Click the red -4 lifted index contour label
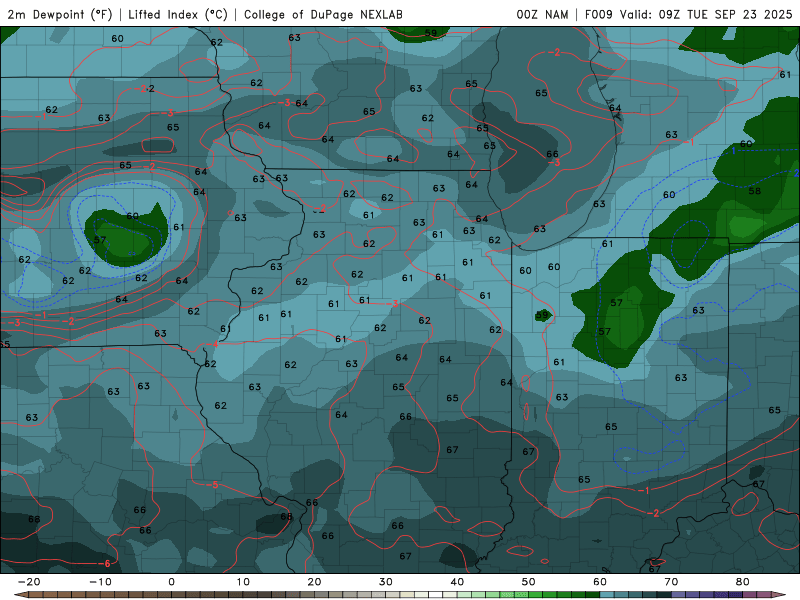This screenshot has width=800, height=600. tap(213, 344)
